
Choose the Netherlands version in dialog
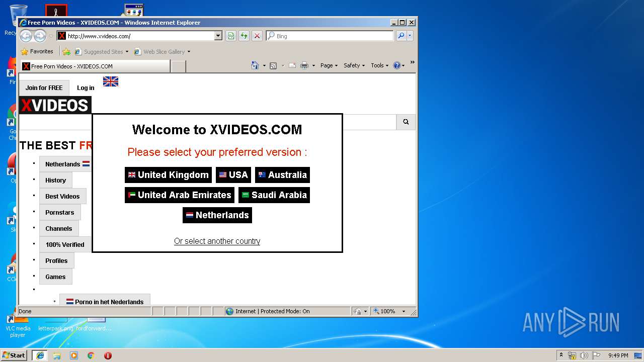[217, 215]
